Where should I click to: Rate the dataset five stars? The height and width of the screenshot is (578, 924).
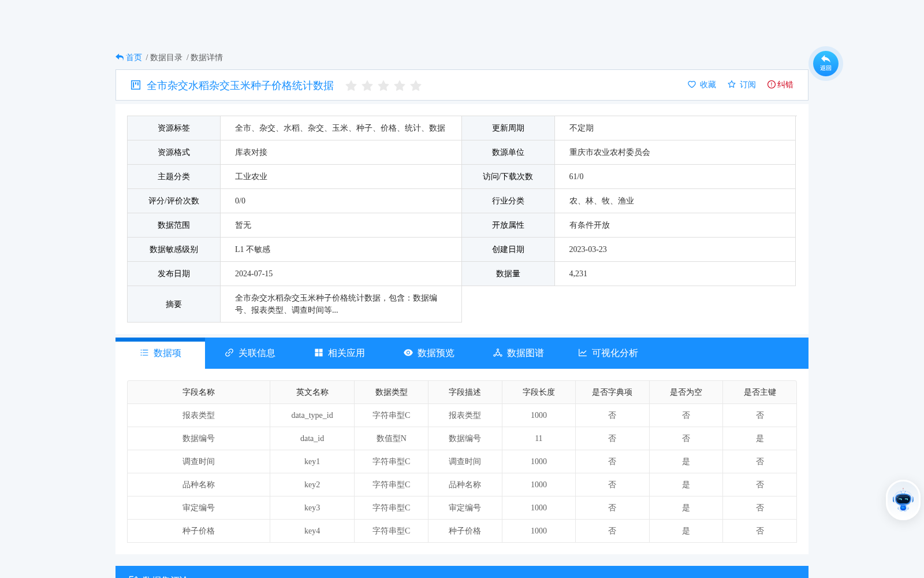pyautogui.click(x=416, y=86)
